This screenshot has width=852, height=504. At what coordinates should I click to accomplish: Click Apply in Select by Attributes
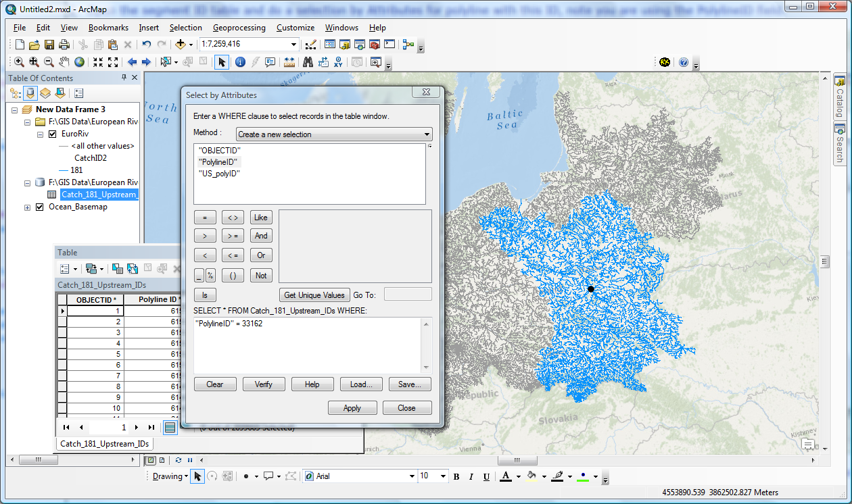coord(352,408)
